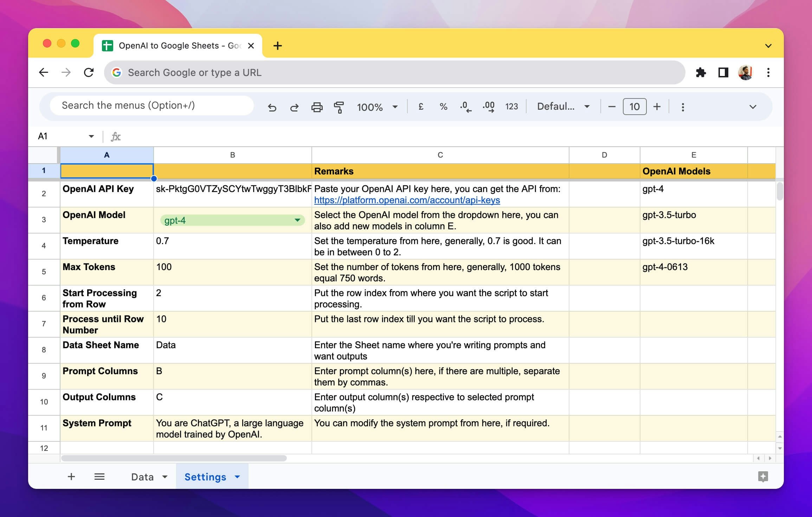812x517 pixels.
Task: Open Chrome three-dot menu
Action: pyautogui.click(x=768, y=72)
